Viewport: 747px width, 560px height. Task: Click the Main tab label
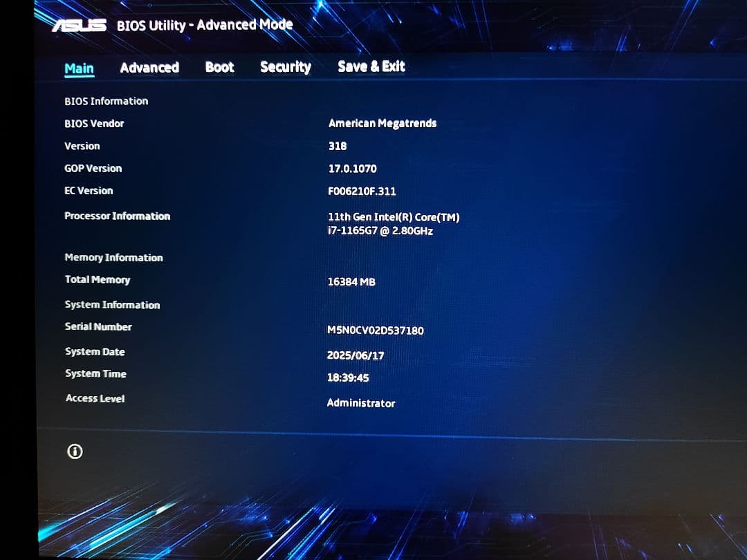(x=79, y=68)
